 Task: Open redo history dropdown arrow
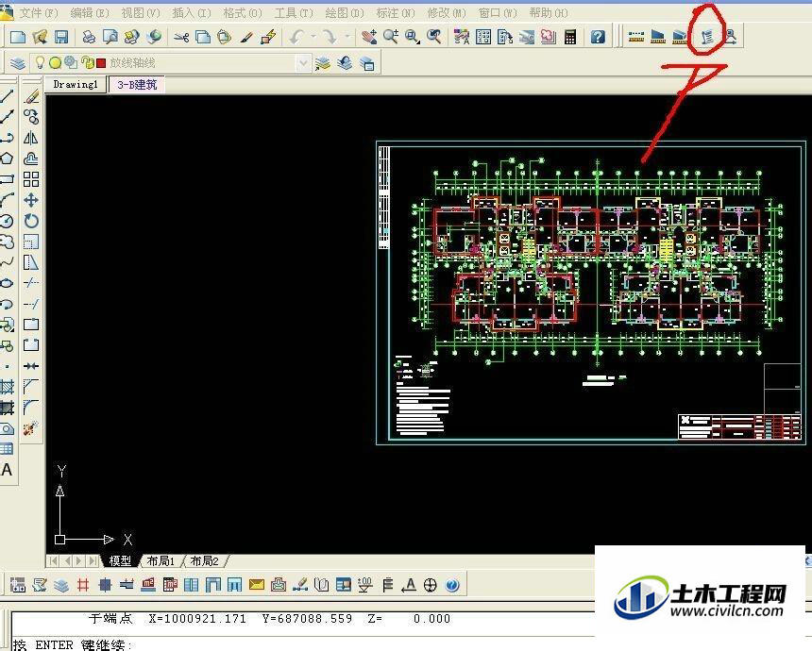347,36
